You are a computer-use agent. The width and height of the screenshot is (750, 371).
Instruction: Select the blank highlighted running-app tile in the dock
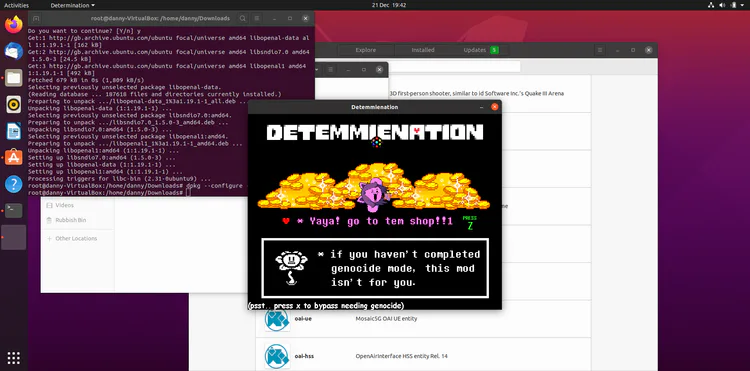(14, 237)
